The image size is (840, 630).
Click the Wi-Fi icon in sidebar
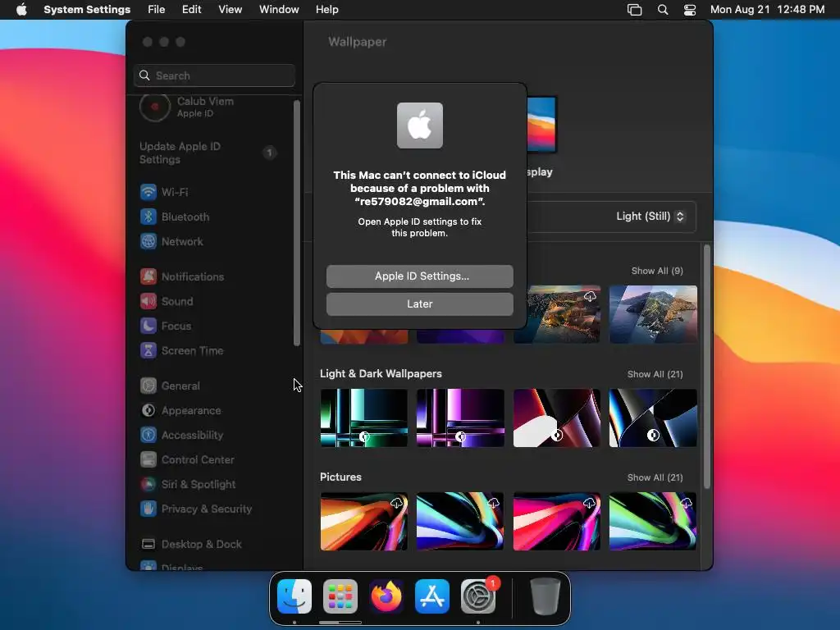pos(148,192)
